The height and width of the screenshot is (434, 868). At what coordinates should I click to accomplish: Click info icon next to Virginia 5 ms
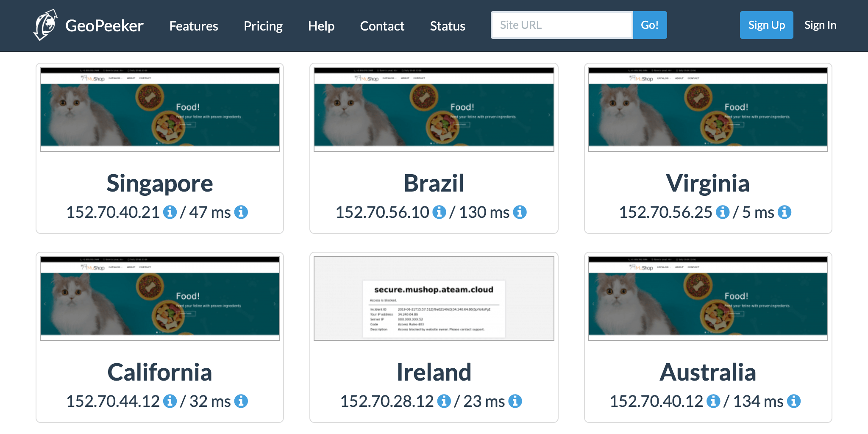pos(785,212)
